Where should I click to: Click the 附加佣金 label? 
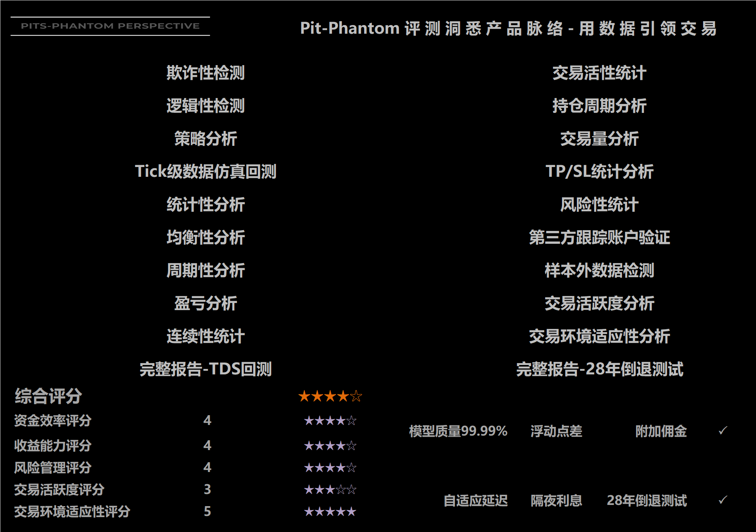[x=661, y=431]
